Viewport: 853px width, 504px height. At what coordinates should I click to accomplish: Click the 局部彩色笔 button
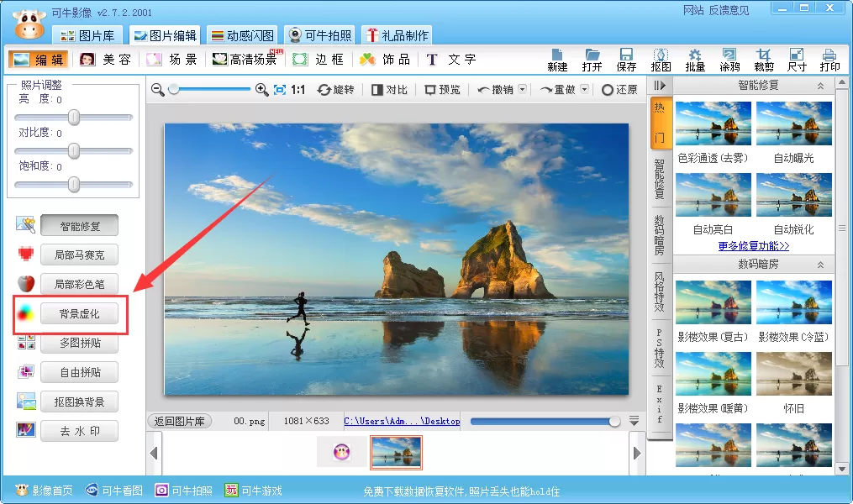[x=80, y=285]
